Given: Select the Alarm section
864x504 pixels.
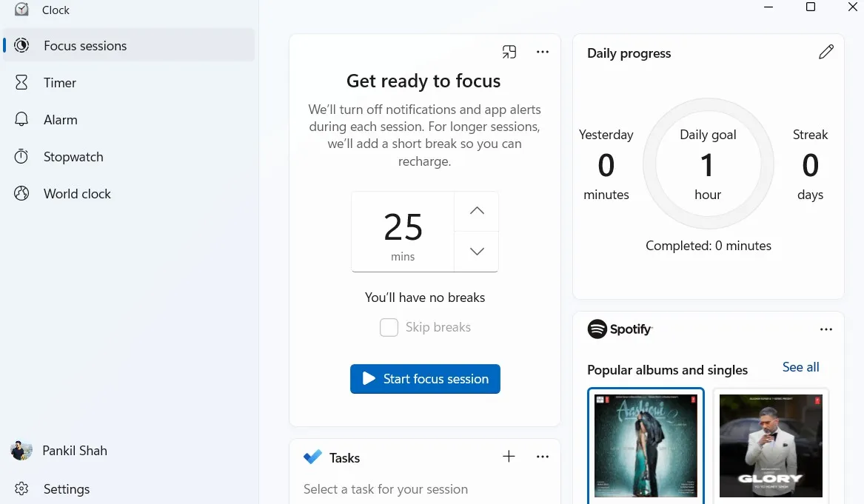Looking at the screenshot, I should click(60, 119).
